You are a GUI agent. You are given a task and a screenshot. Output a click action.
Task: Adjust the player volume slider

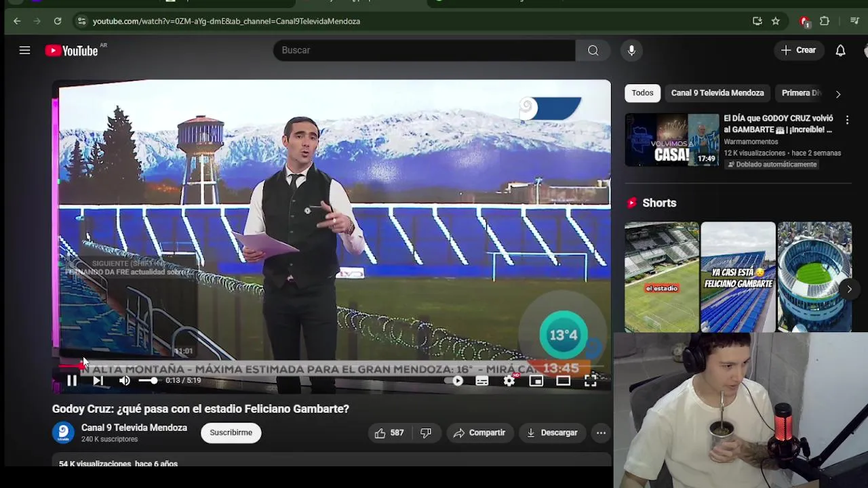click(x=149, y=381)
